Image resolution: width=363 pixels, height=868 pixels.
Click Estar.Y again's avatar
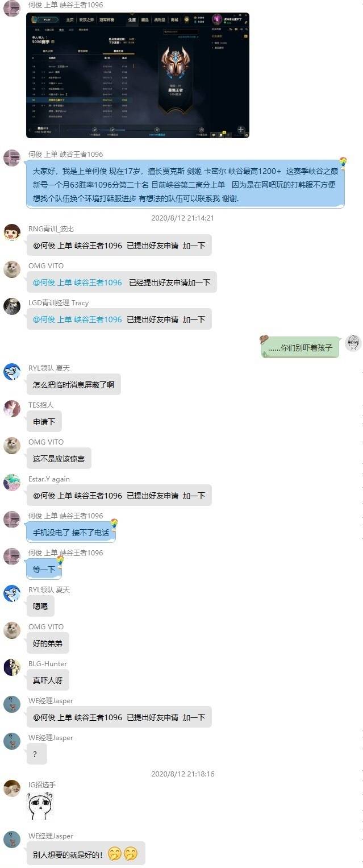12,483
